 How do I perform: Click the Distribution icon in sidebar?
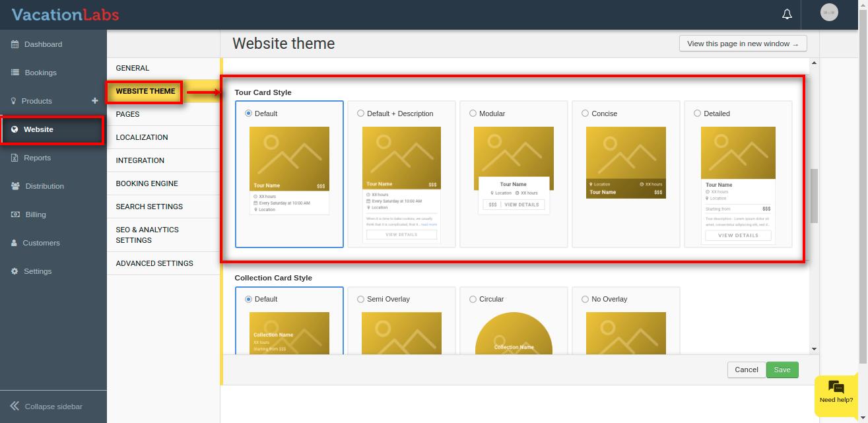coord(15,186)
